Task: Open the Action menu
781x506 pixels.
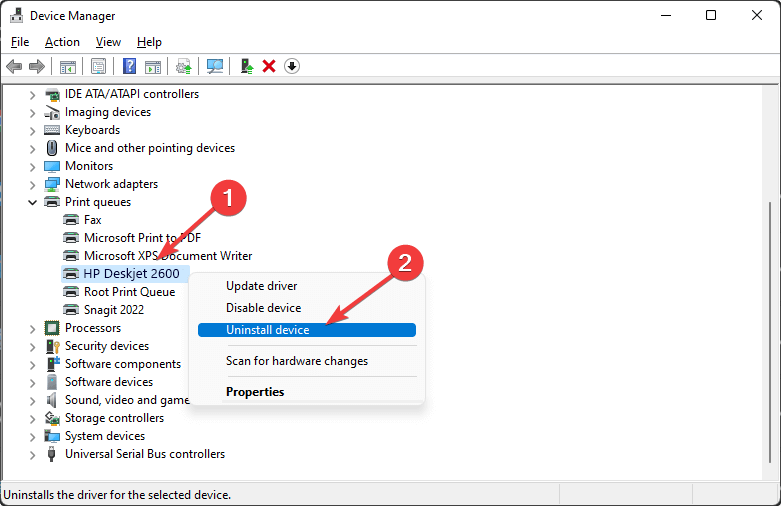Action: pos(62,42)
